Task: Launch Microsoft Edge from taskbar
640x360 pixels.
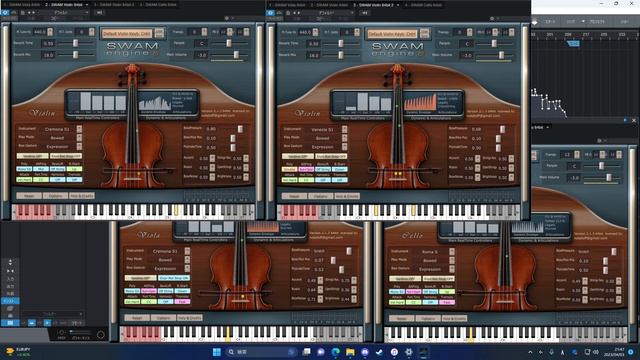Action: (336, 352)
